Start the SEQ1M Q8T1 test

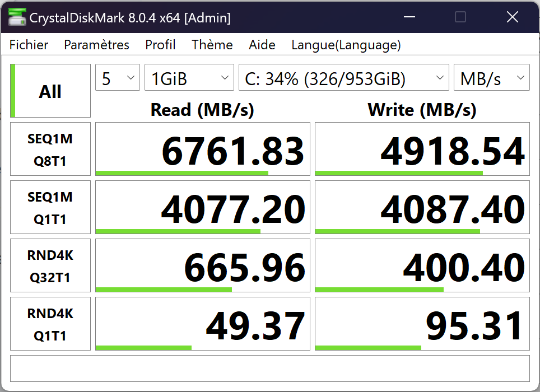point(50,149)
